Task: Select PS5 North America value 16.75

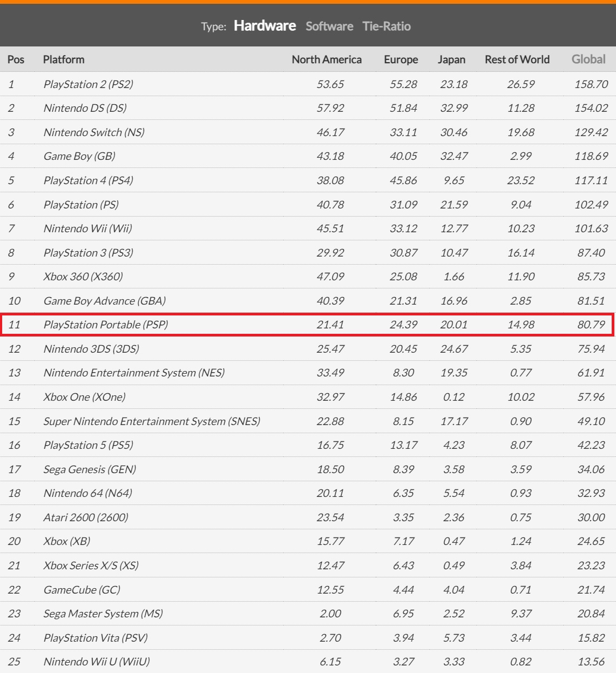Action: click(x=330, y=445)
